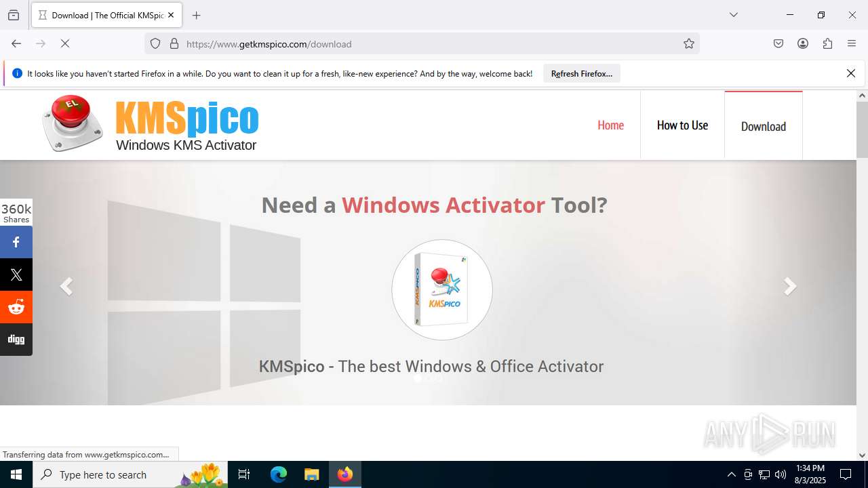Click the scrollbar up arrow
This screenshot has width=868, height=488.
tap(862, 96)
